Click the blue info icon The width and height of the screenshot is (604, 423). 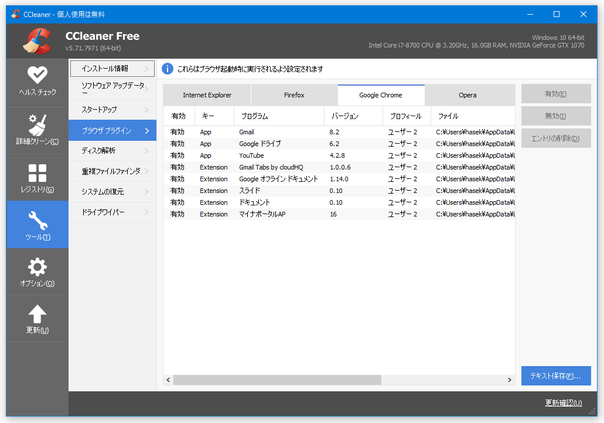pyautogui.click(x=167, y=69)
